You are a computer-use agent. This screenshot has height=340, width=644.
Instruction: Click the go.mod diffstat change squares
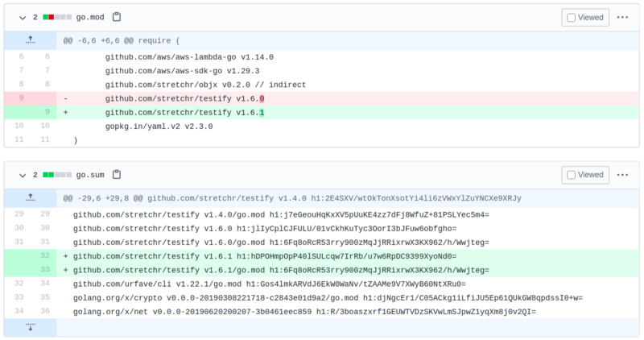[57, 17]
